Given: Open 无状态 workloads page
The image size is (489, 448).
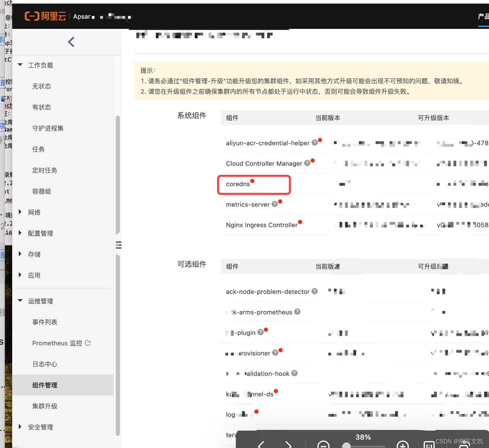Looking at the screenshot, I should (42, 86).
